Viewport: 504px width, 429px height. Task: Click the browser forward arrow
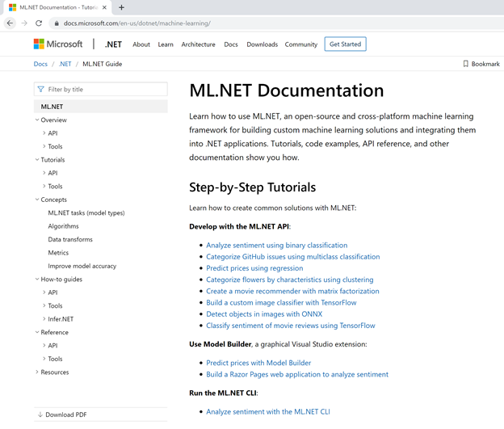(24, 23)
